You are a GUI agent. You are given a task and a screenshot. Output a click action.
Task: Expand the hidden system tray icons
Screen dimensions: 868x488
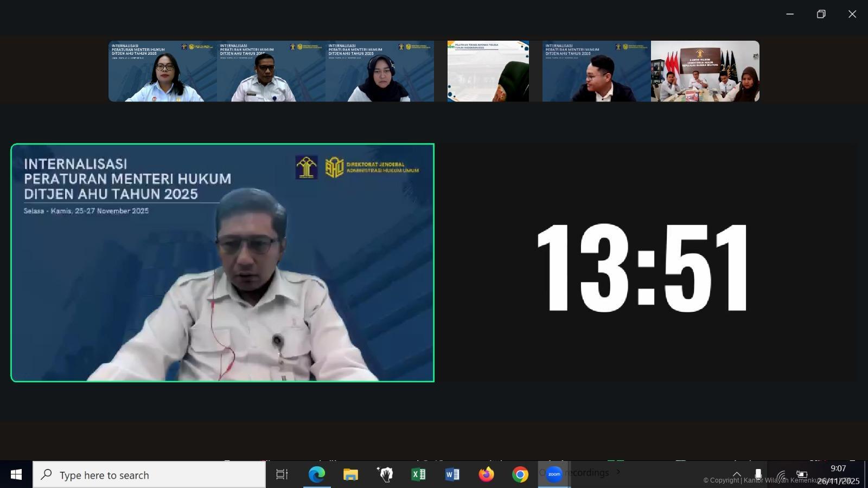point(737,474)
